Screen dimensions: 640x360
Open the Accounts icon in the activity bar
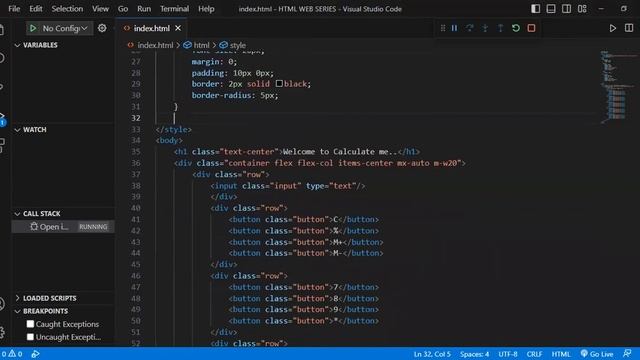pos(2,304)
